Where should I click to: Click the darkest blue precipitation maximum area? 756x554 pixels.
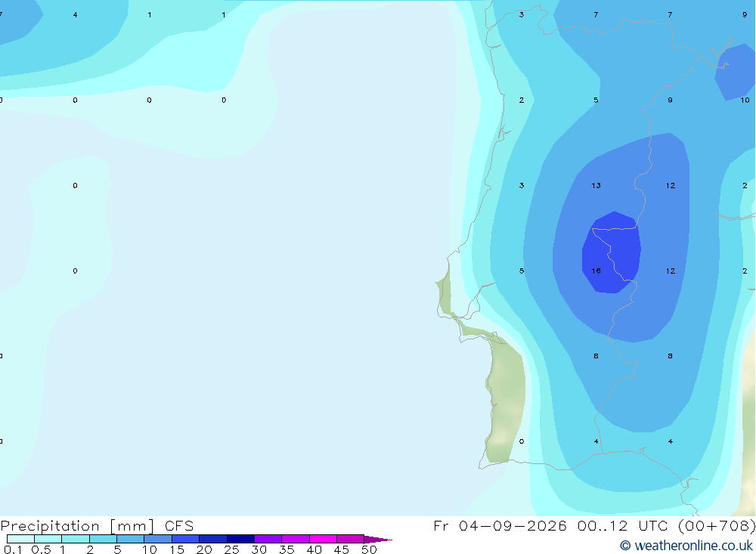(612, 253)
